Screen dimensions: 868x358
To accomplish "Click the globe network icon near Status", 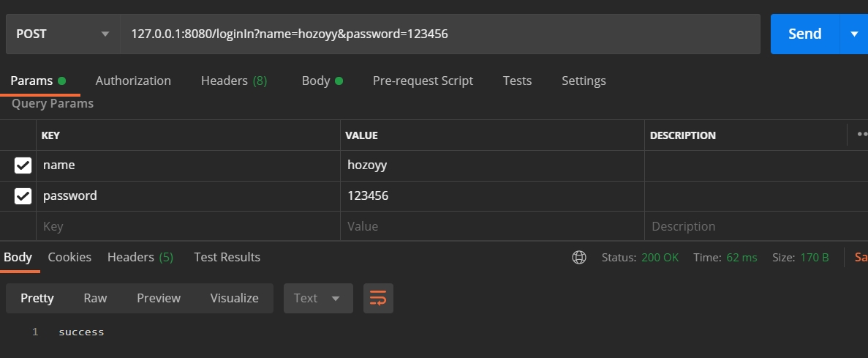I will pos(579,257).
